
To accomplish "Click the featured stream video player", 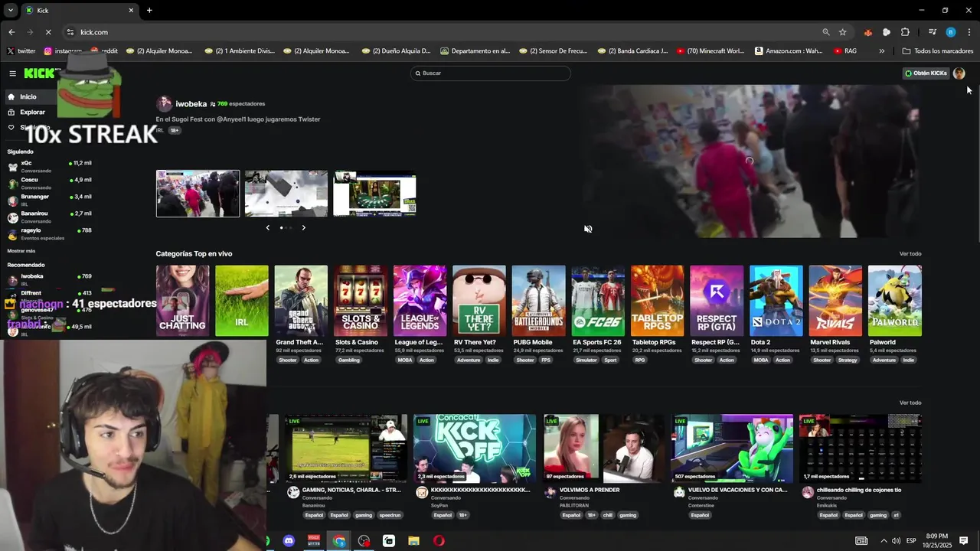I will (749, 161).
